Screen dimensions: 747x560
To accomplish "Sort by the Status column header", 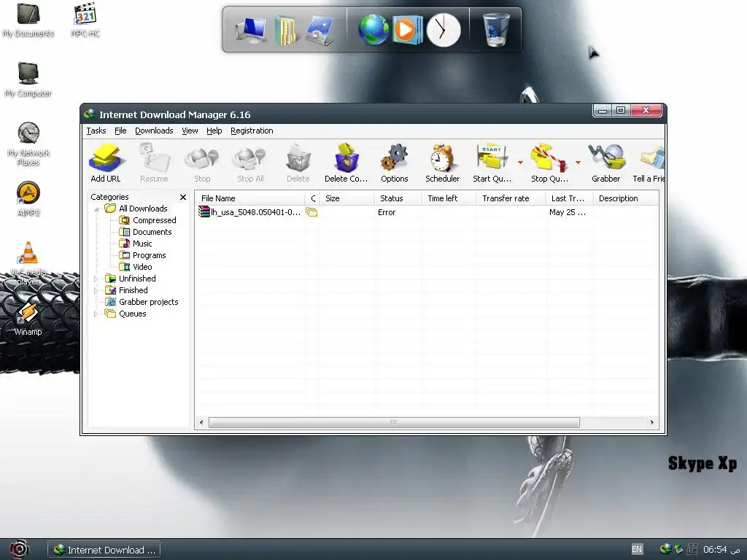I will pos(398,198).
